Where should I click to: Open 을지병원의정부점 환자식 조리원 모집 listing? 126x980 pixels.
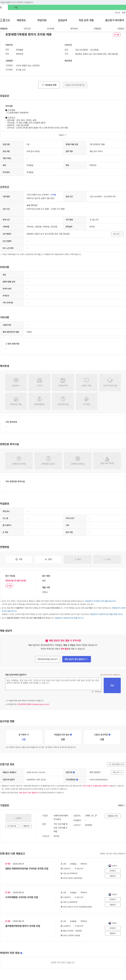click(x=22, y=926)
